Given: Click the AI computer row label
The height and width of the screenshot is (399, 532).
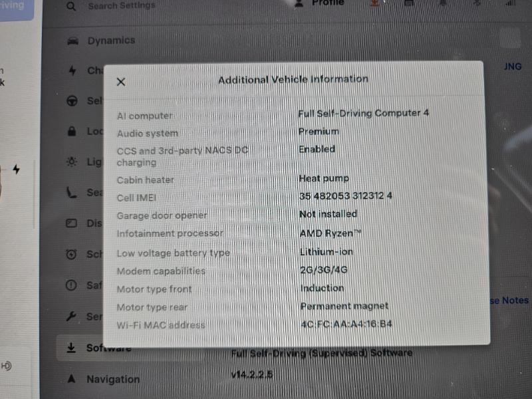Looking at the screenshot, I should 145,116.
